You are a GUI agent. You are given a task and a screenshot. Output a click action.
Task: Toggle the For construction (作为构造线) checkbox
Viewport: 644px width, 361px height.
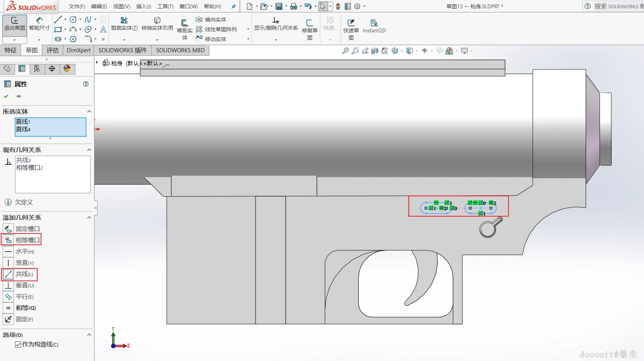(18, 344)
